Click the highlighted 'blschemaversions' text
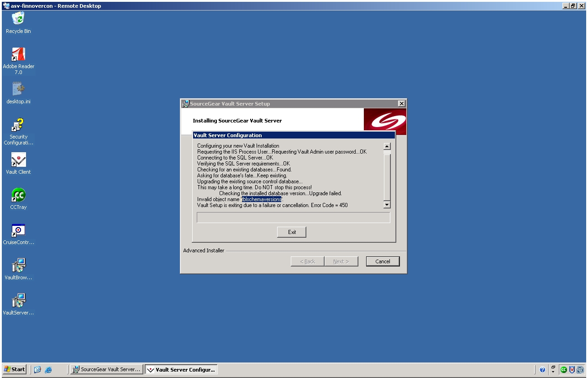 [262, 199]
